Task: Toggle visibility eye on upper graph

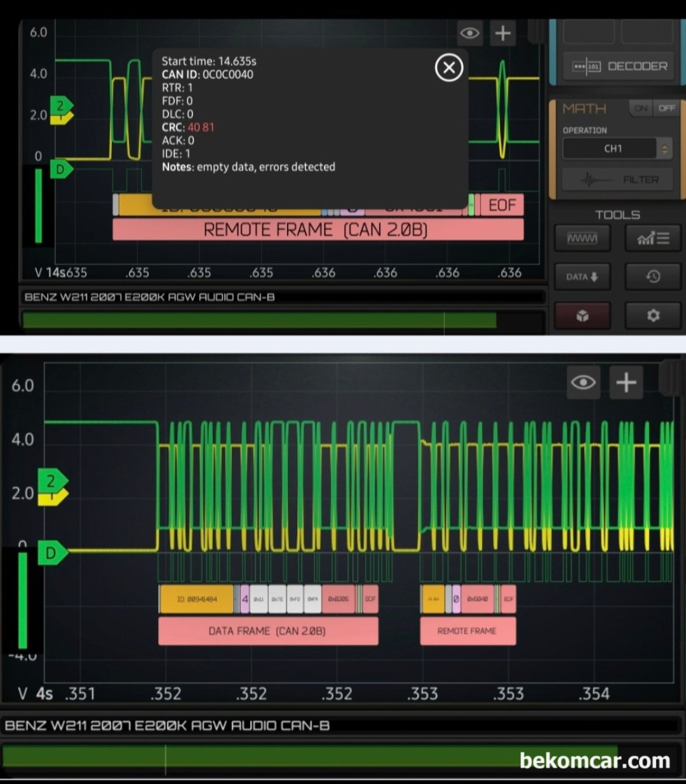Action: pyautogui.click(x=470, y=33)
